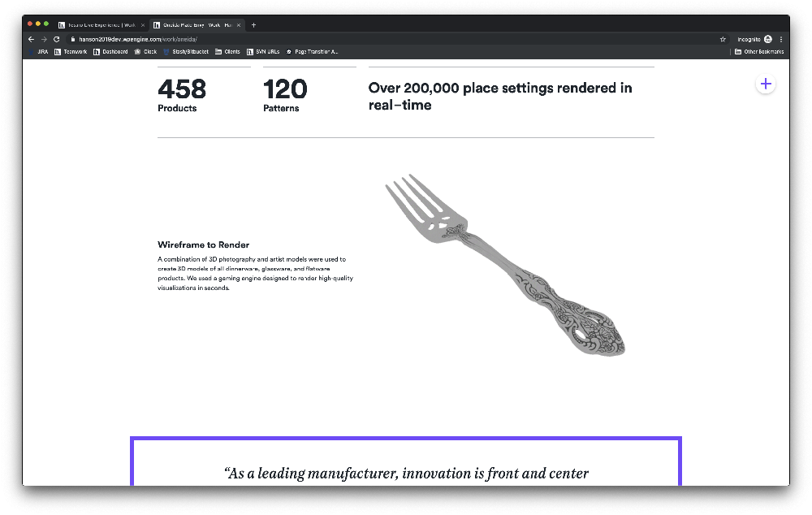
Task: Open the SVN URLs bookmark
Action: (263, 52)
